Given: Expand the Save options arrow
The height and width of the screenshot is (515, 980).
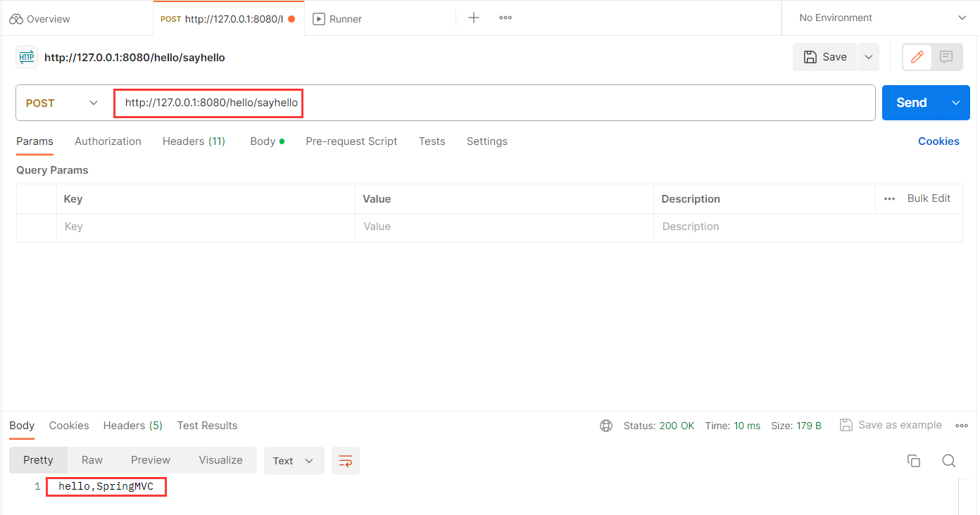Looking at the screenshot, I should (x=869, y=57).
